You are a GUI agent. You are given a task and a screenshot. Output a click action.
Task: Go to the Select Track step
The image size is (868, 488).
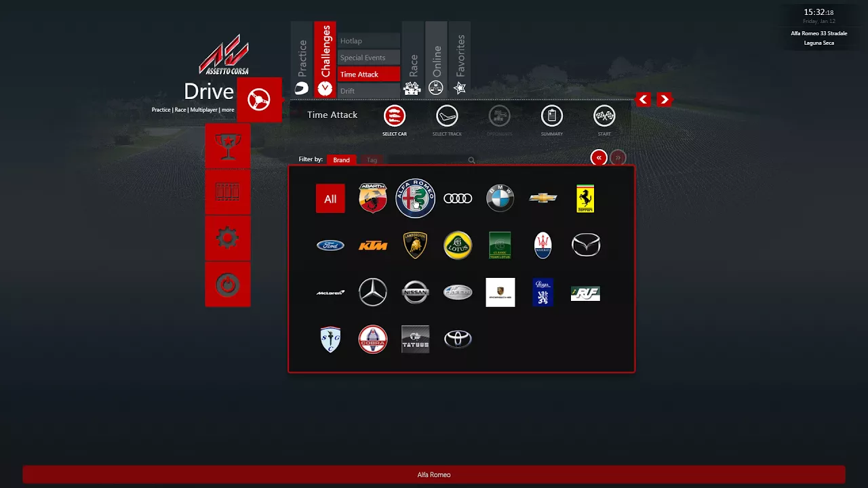pos(447,120)
